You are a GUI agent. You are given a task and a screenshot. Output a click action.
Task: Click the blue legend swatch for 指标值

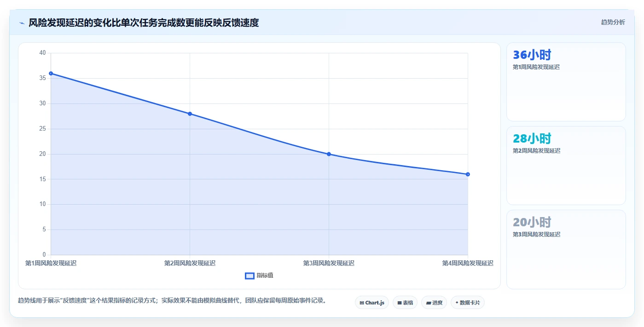pyautogui.click(x=249, y=275)
